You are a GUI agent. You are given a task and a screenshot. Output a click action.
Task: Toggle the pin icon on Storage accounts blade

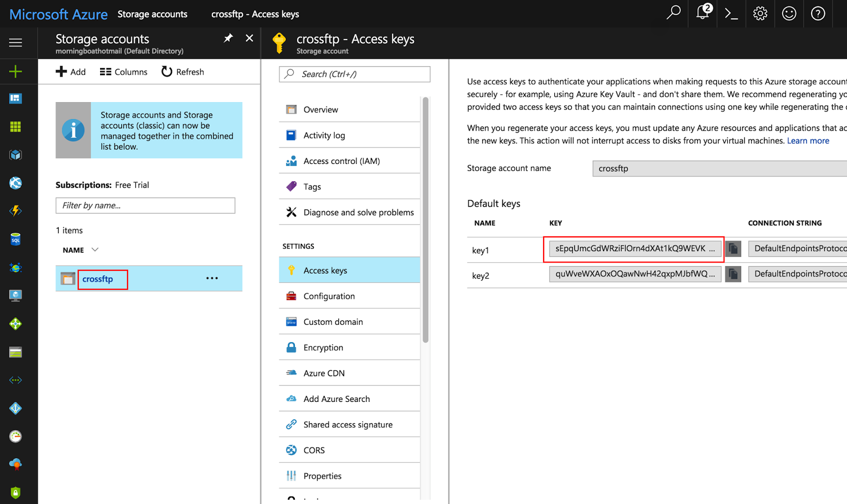click(x=228, y=38)
